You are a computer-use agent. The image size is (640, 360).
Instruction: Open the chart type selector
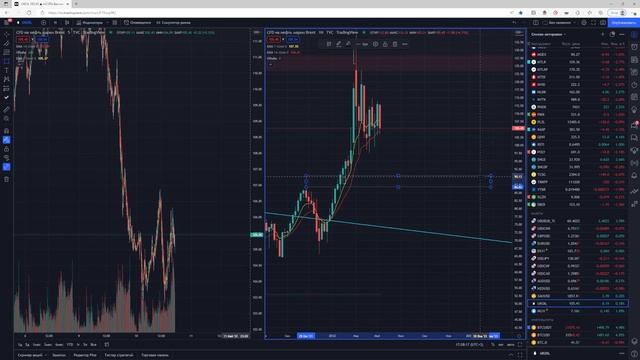click(67, 23)
